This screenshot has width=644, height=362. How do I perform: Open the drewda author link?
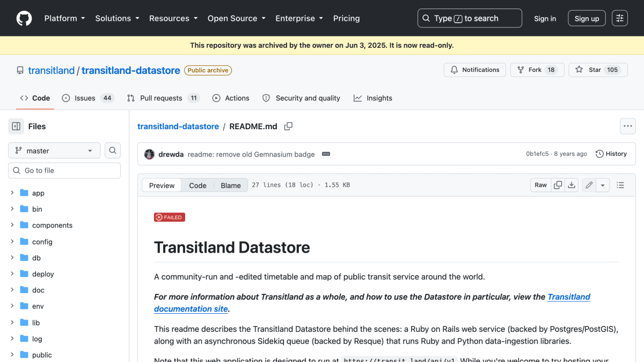[x=171, y=154]
